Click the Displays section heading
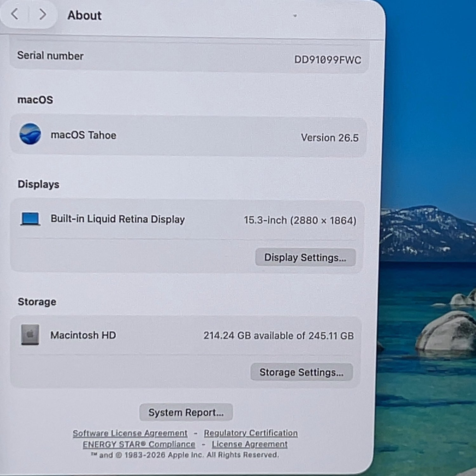476x476 pixels. tap(38, 184)
